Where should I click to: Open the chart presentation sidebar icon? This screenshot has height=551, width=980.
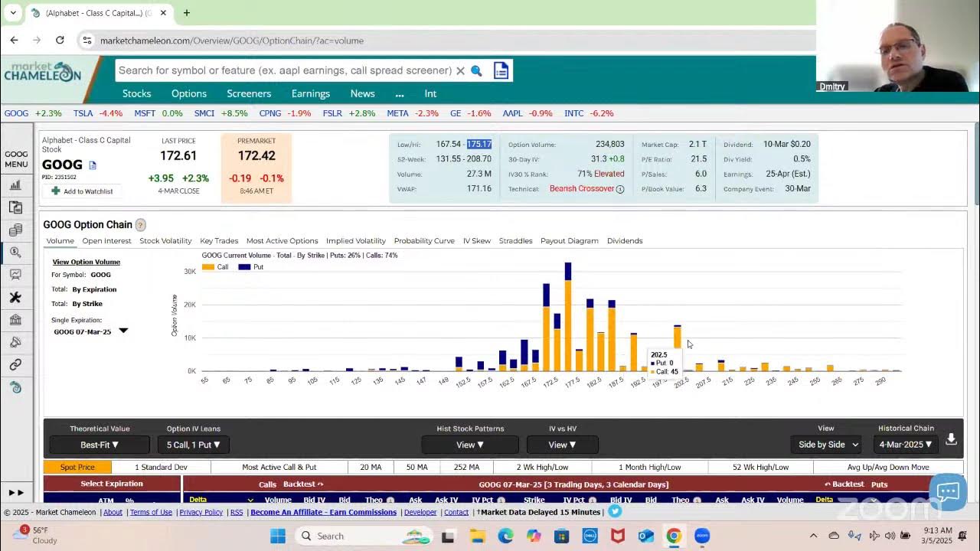click(15, 275)
